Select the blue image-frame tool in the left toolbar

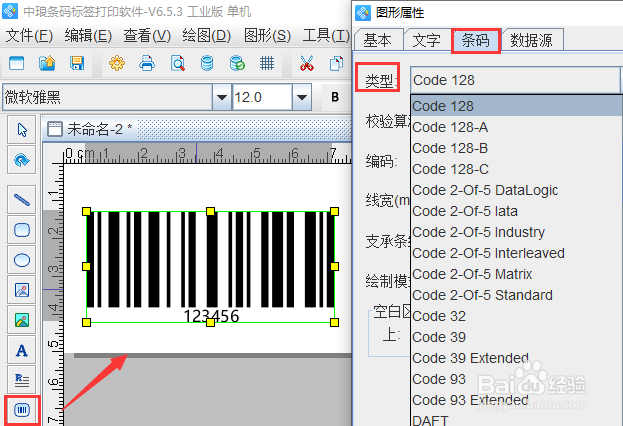point(22,290)
